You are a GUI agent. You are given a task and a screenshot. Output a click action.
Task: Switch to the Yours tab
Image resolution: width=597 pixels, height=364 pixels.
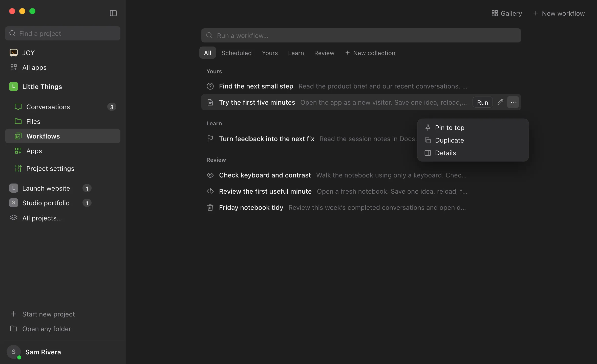point(270,53)
